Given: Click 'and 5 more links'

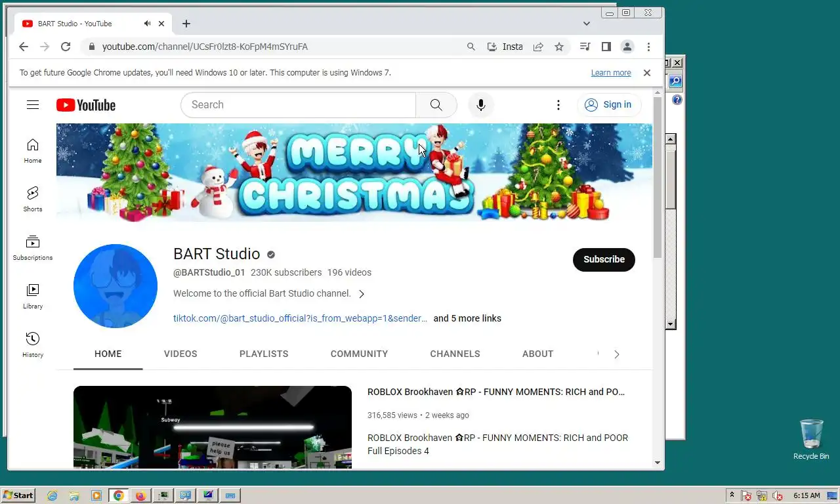Looking at the screenshot, I should click(467, 318).
